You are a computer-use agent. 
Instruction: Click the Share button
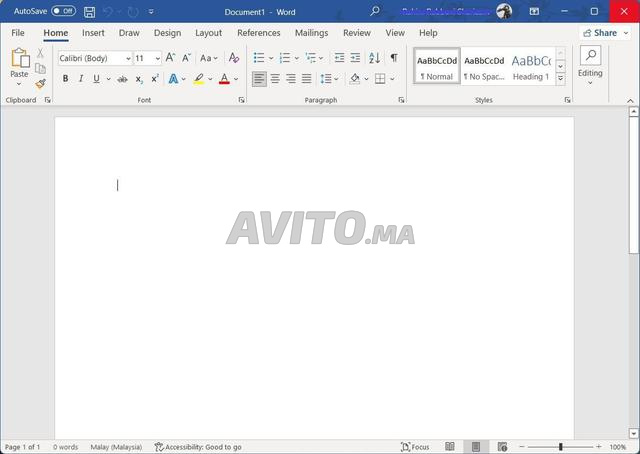pos(600,33)
